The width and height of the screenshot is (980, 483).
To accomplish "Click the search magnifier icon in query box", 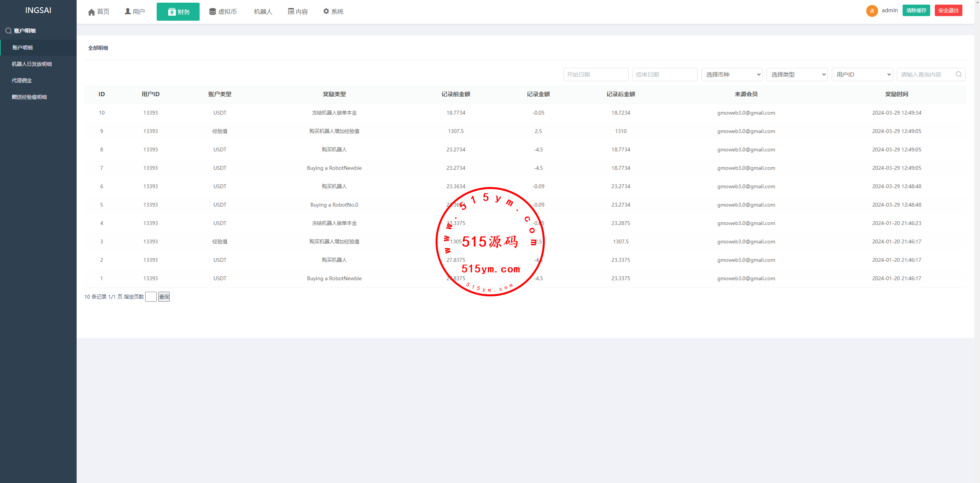I will pos(959,74).
